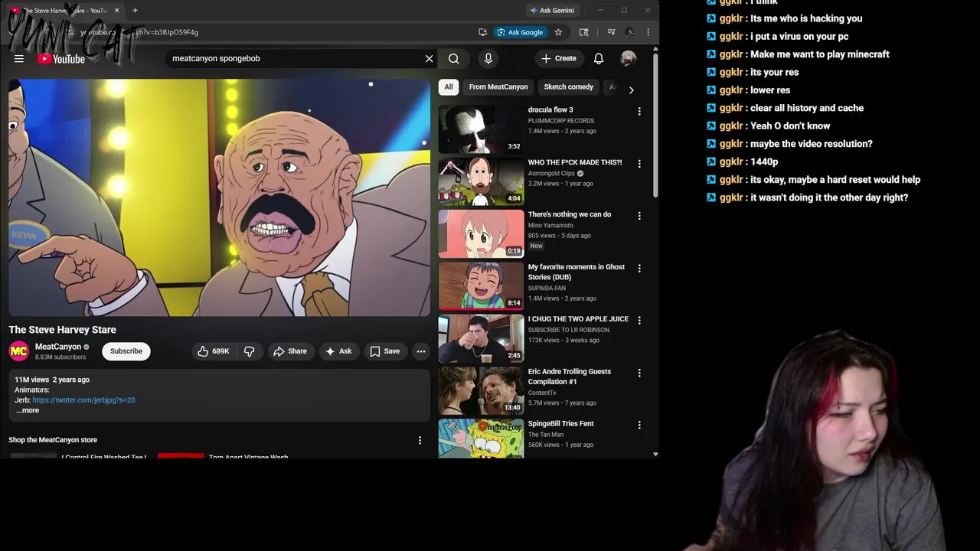Viewport: 980px width, 551px height.
Task: Open options for SpingeBill Tries Fent
Action: tap(639, 425)
